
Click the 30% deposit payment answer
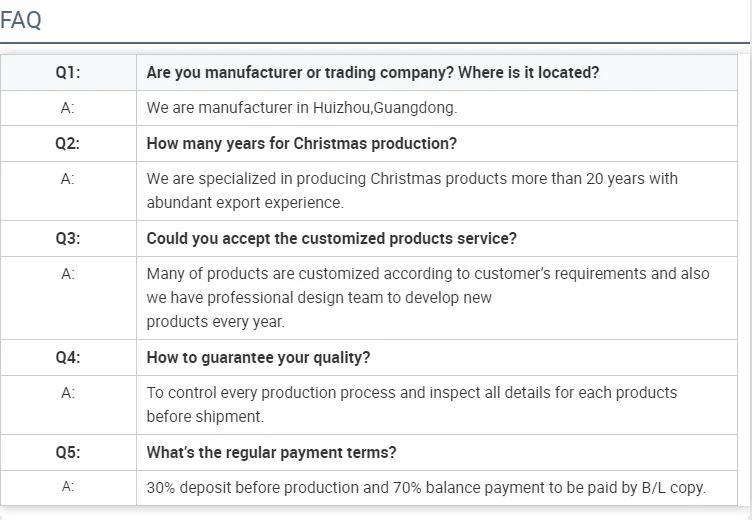click(426, 488)
